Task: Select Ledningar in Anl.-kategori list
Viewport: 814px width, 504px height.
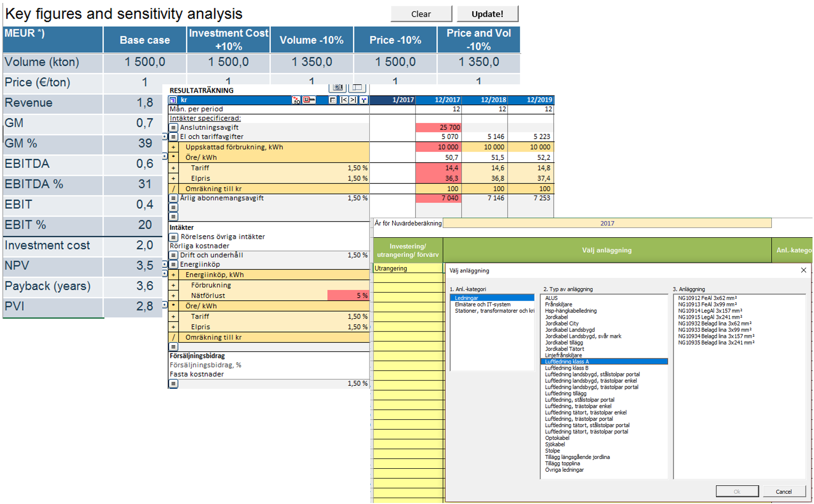Action: pos(492,298)
